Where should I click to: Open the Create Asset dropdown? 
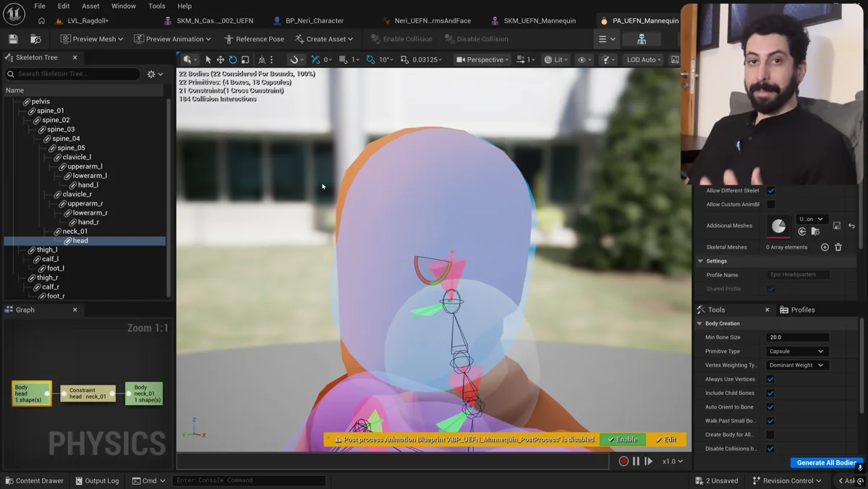pos(324,39)
